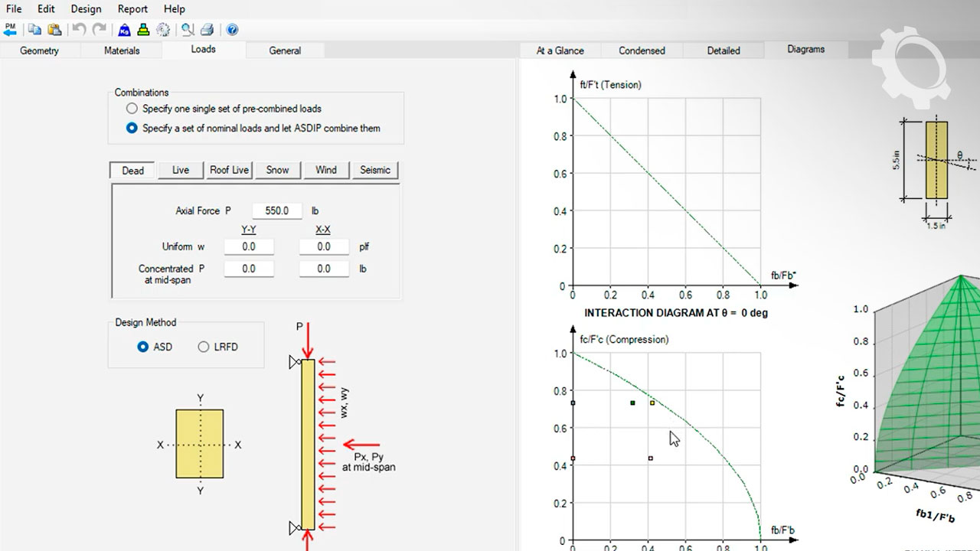The width and height of the screenshot is (980, 551).
Task: Choose the ASD design method radio button
Action: coord(142,347)
